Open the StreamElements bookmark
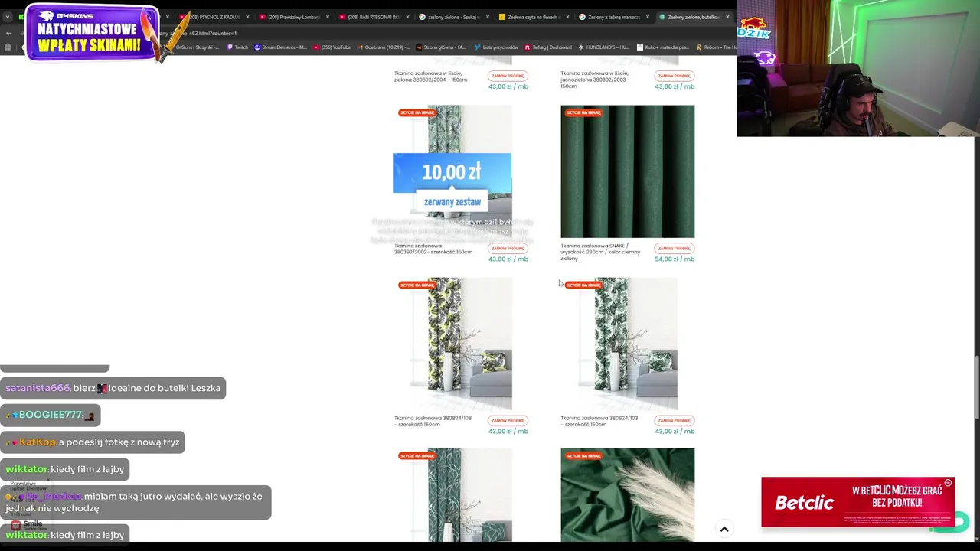The height and width of the screenshot is (551, 980). pyautogui.click(x=280, y=47)
